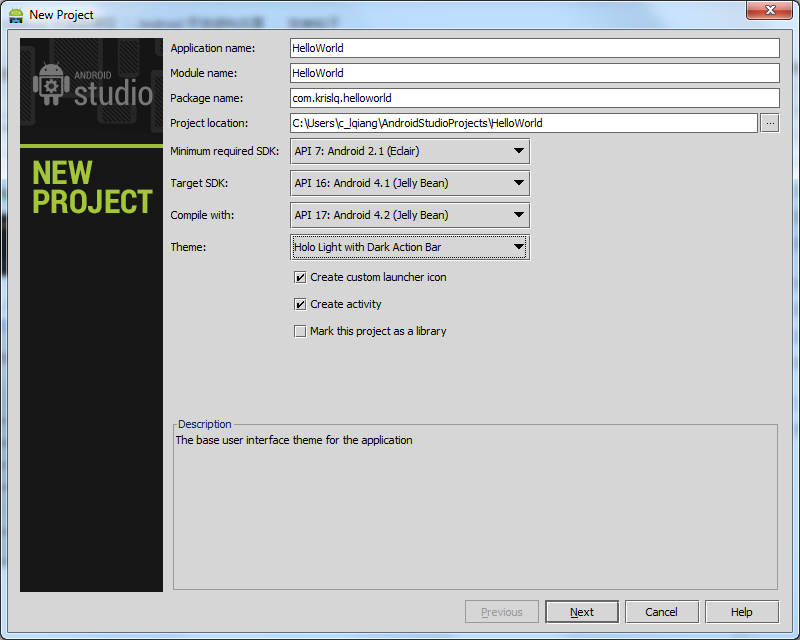Image resolution: width=800 pixels, height=640 pixels.
Task: Click the Next button
Action: tap(581, 611)
